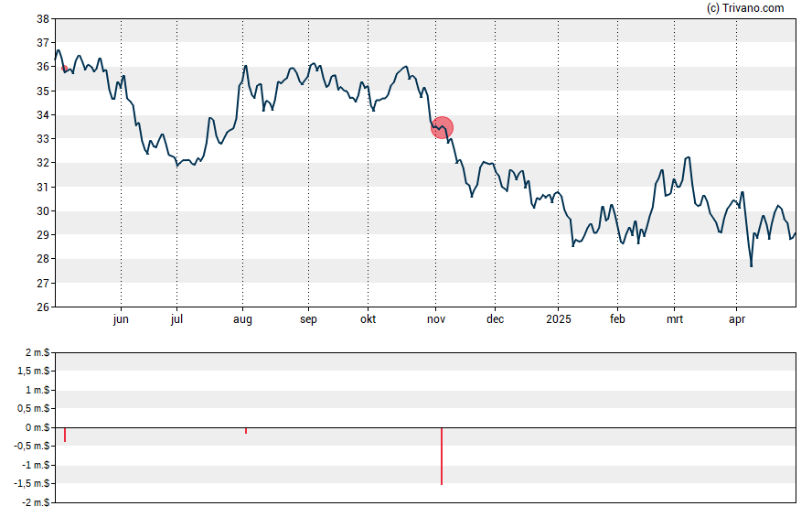This screenshot has height=517, width=812.
Task: Click the price axis label 28
Action: coord(43,259)
